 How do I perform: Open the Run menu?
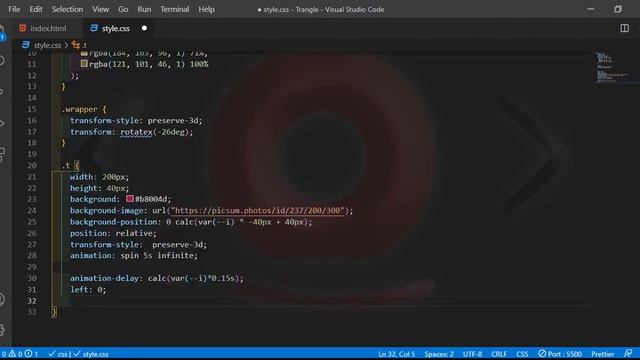pos(144,9)
